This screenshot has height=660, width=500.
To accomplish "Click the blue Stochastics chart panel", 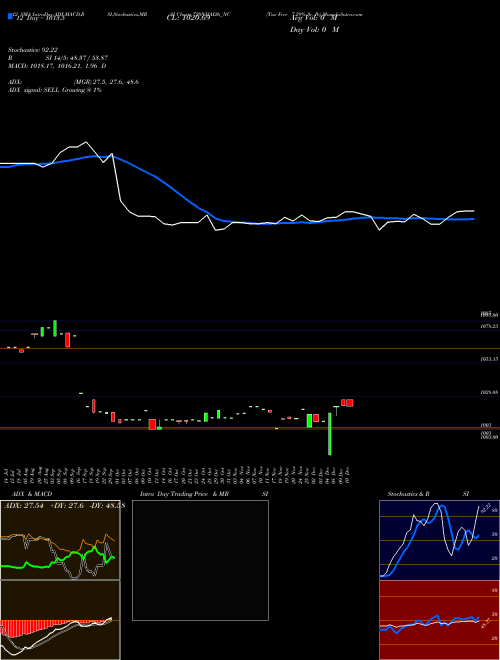I will (439, 540).
